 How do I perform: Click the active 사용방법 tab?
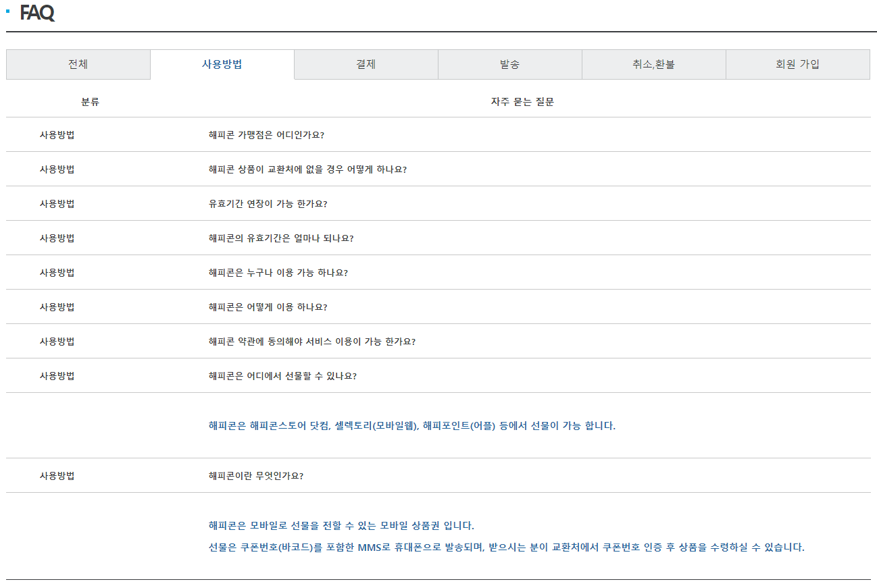(222, 64)
